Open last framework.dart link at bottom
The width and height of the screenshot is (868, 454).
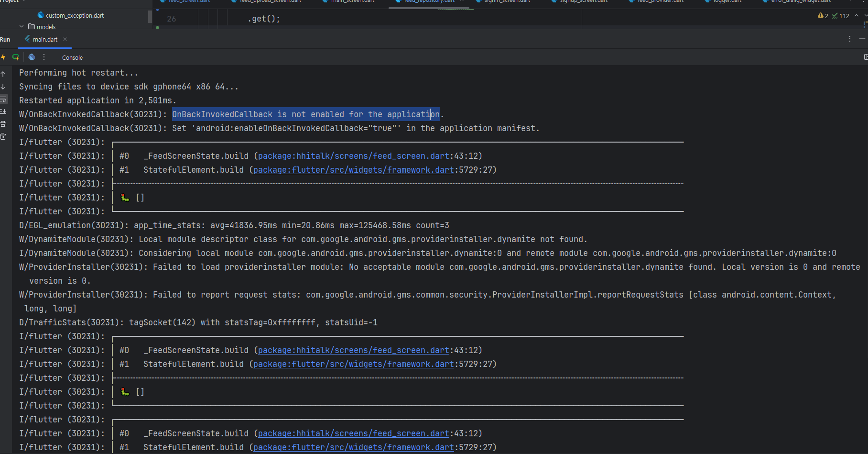tap(354, 447)
